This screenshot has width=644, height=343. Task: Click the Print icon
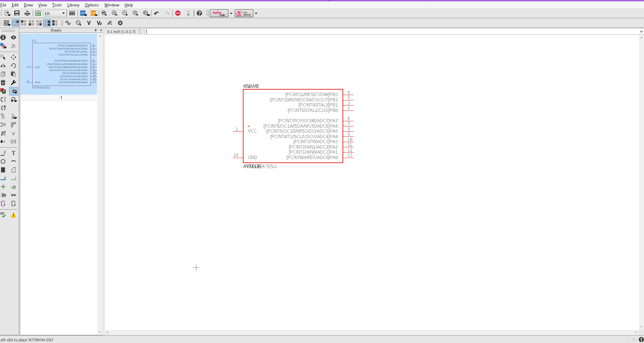click(x=27, y=13)
